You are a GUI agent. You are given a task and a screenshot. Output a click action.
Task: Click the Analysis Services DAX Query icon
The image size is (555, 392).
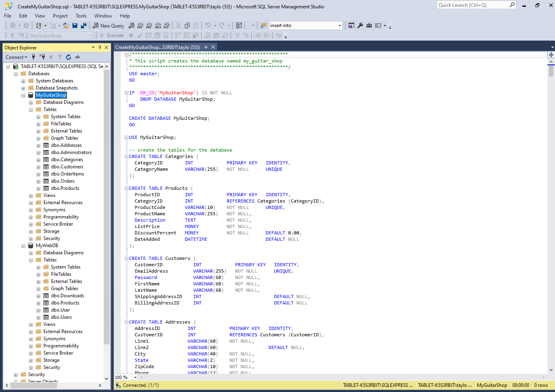(167, 25)
